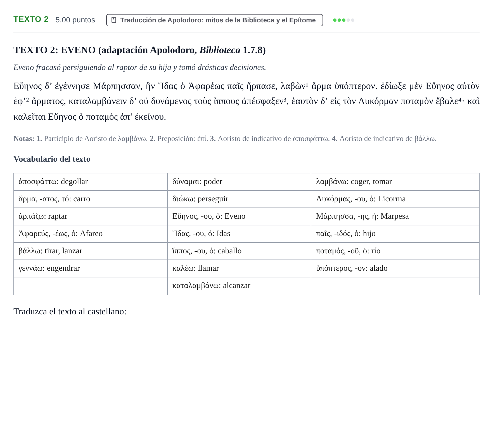
Task: Select the cell καλέω: llamar
Action: tap(239, 268)
